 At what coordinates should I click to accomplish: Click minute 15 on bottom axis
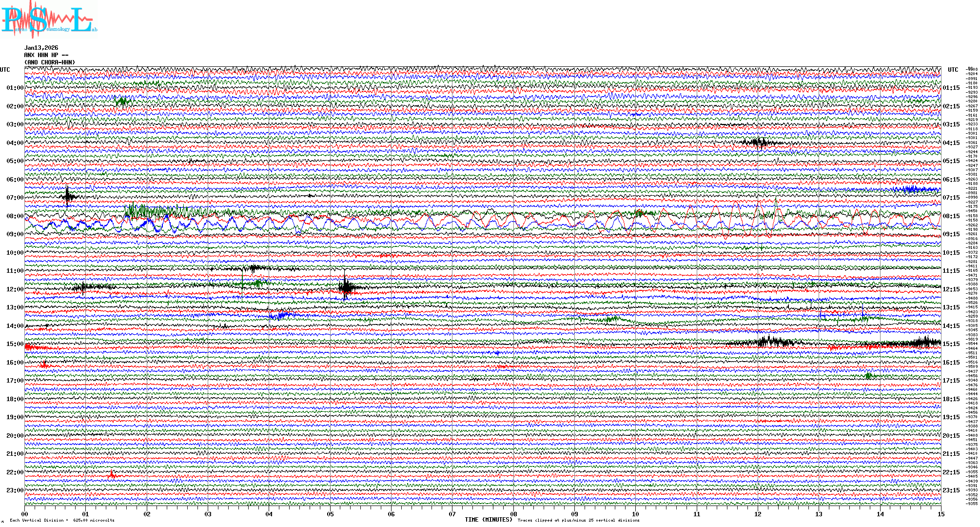point(941,514)
